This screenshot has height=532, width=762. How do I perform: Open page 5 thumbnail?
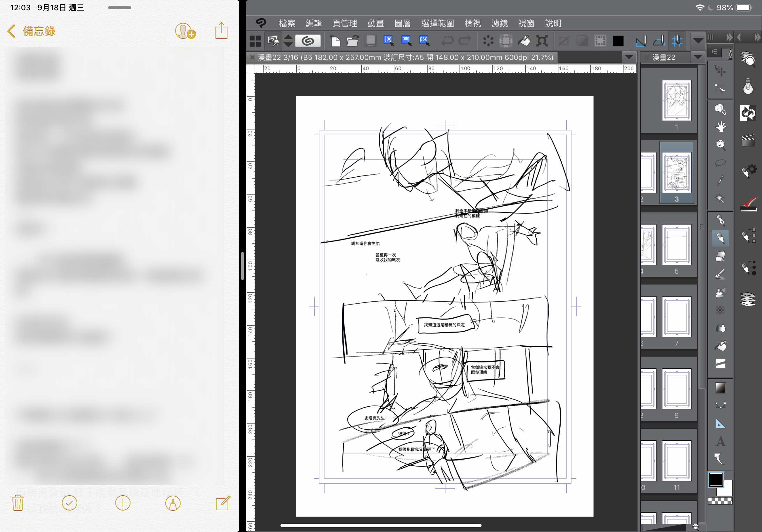coord(676,245)
